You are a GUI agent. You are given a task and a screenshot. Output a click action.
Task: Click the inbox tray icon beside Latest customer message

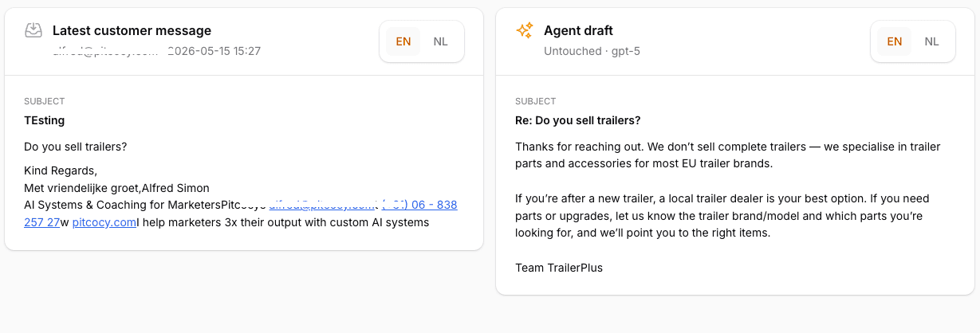pos(33,30)
